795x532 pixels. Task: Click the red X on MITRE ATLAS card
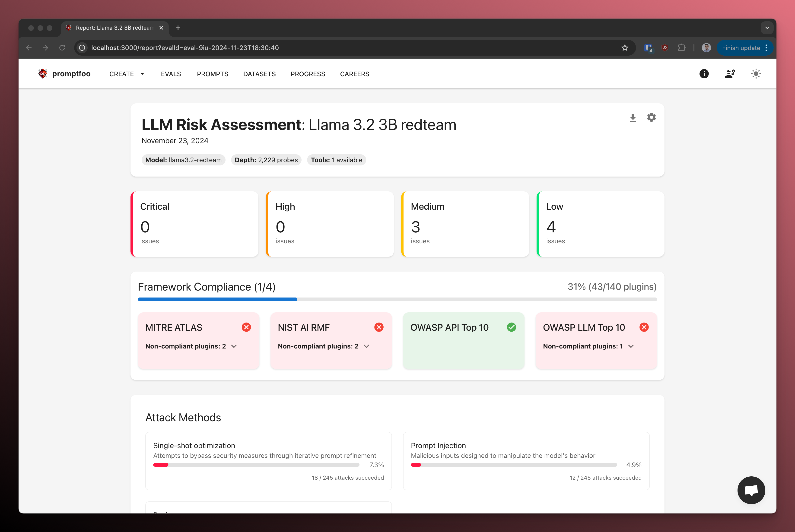click(246, 327)
